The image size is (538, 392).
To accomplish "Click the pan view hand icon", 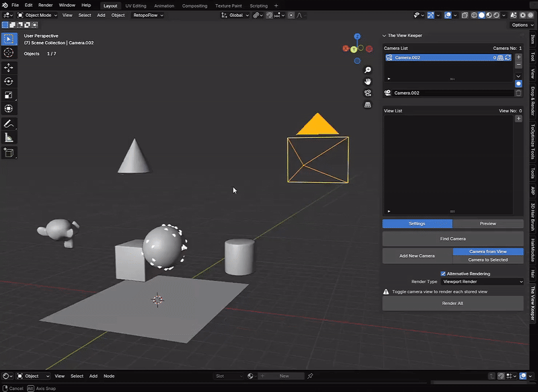I will click(367, 81).
